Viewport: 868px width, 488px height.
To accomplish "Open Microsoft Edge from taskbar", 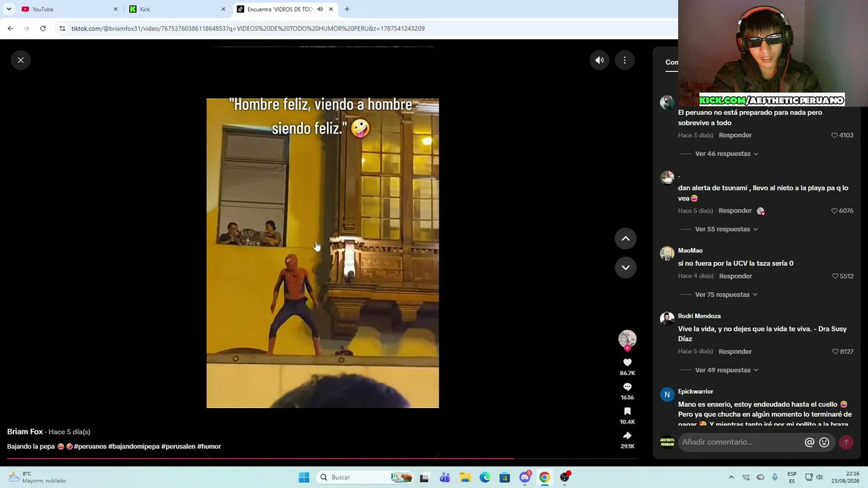I will [x=485, y=478].
